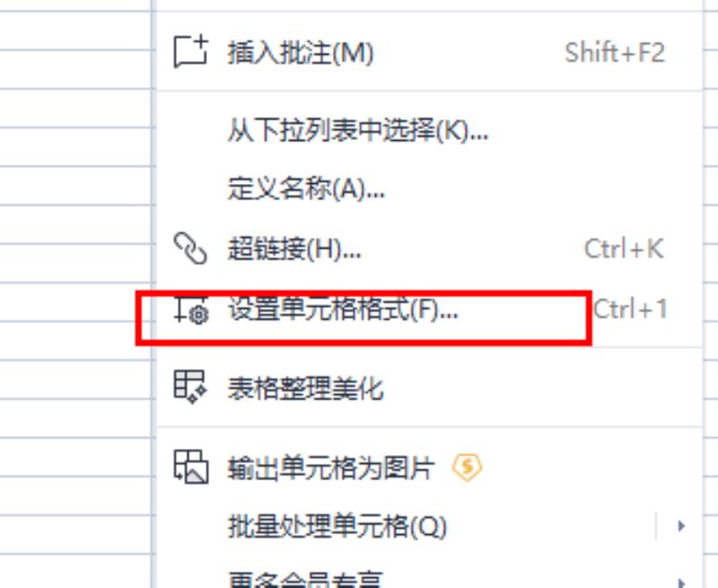The width and height of the screenshot is (718, 588).
Task: Click the Ctrl+1 shortcut label
Action: click(630, 309)
